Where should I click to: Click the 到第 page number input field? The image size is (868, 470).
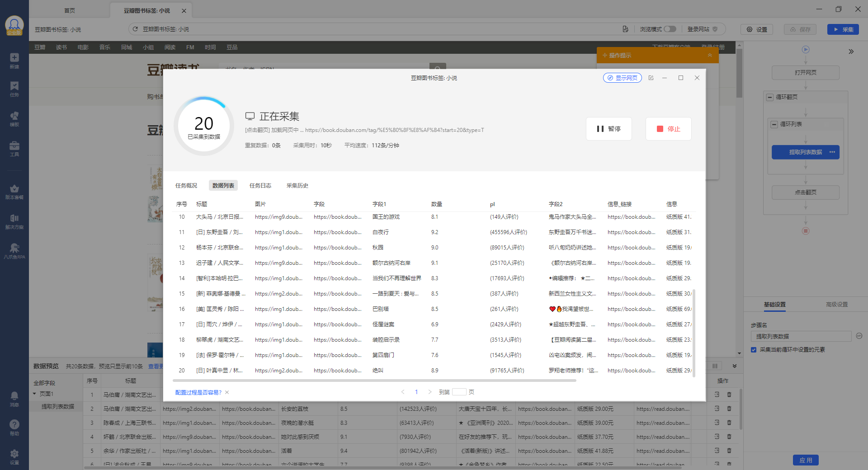click(x=459, y=392)
